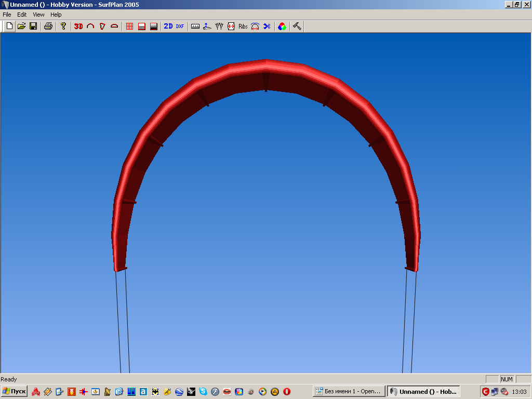Open the Ribs tool in toolbar
This screenshot has height=399, width=532.
click(x=243, y=26)
